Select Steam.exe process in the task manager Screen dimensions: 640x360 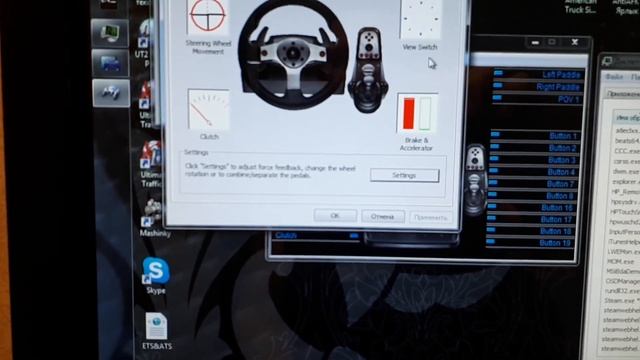(x=623, y=300)
